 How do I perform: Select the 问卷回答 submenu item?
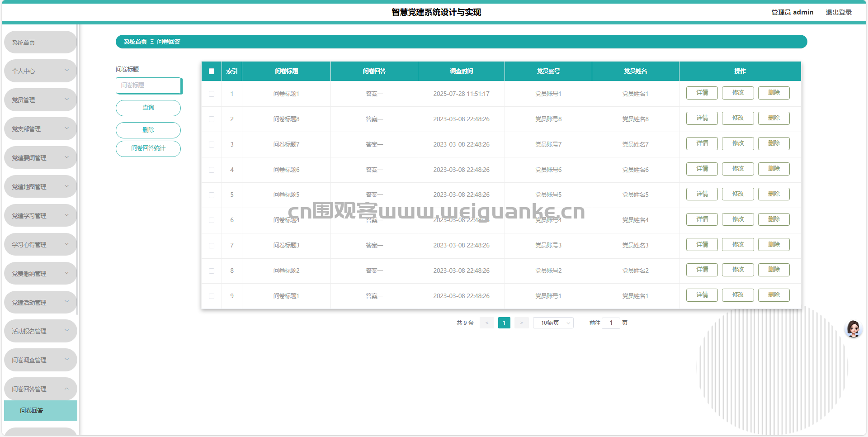[x=41, y=410]
